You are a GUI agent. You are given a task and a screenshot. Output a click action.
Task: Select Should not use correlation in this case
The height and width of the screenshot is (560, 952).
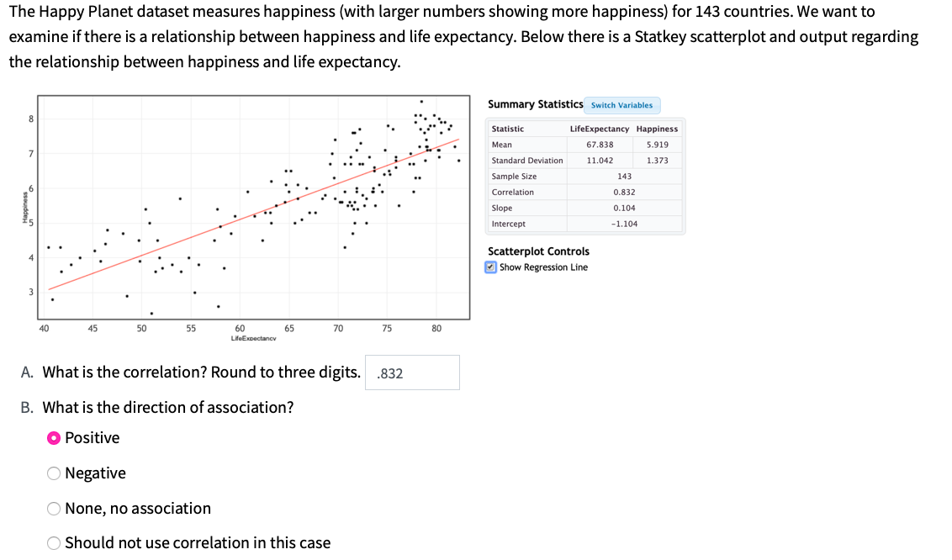pos(53,542)
